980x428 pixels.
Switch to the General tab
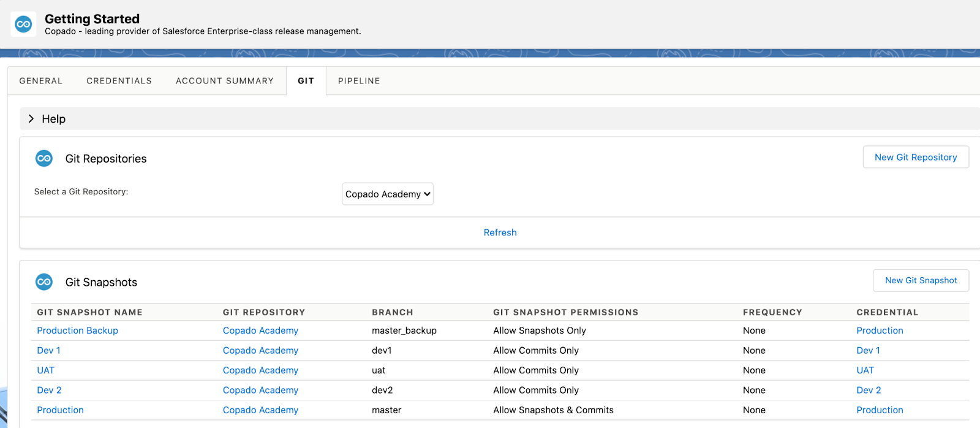[x=41, y=81]
